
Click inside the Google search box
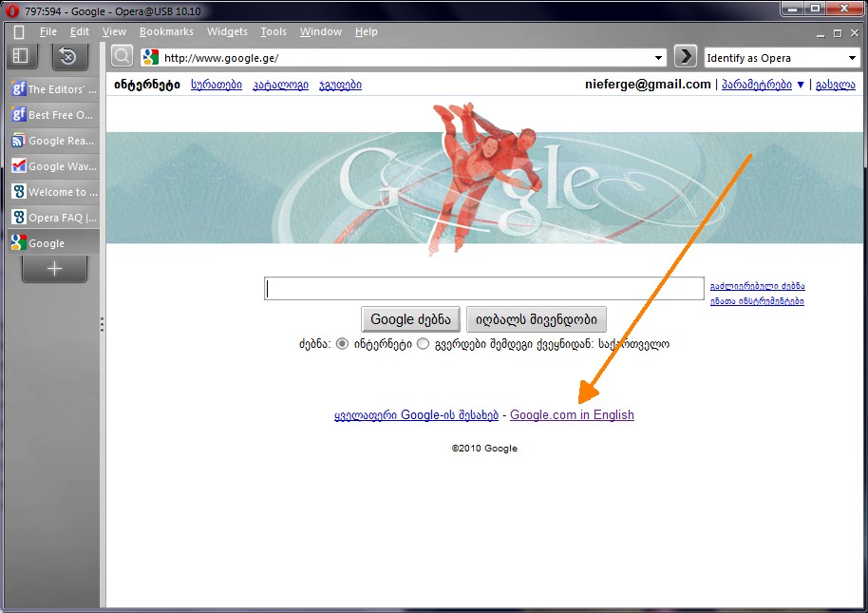click(484, 289)
